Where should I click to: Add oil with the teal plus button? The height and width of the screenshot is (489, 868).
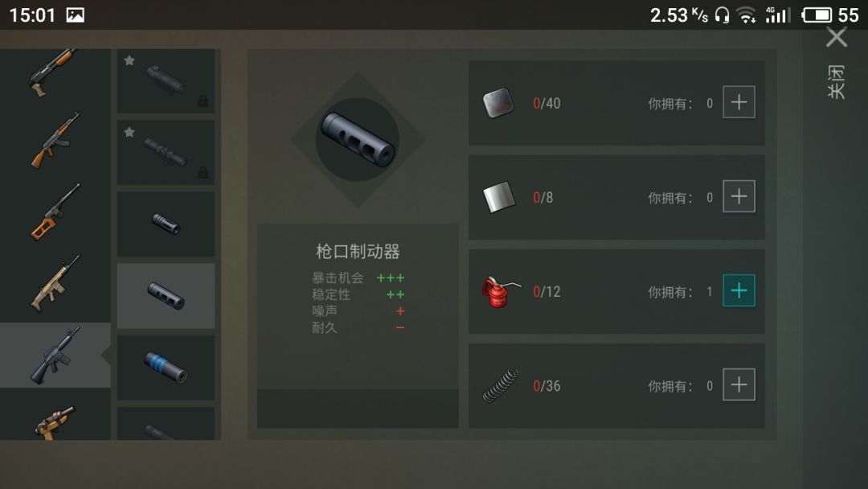point(739,290)
